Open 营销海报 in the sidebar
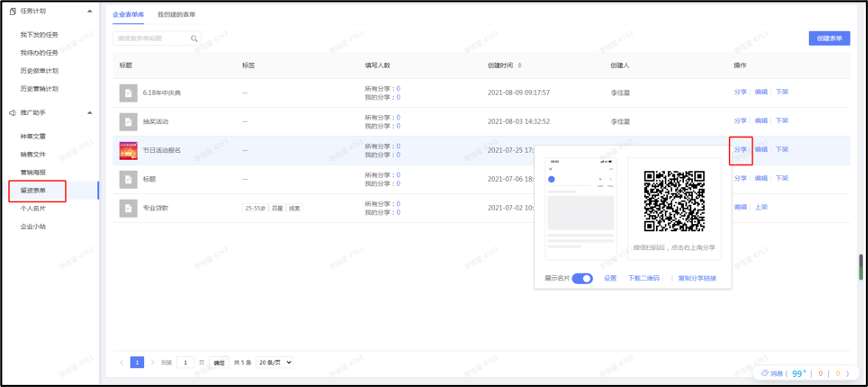 [33, 172]
